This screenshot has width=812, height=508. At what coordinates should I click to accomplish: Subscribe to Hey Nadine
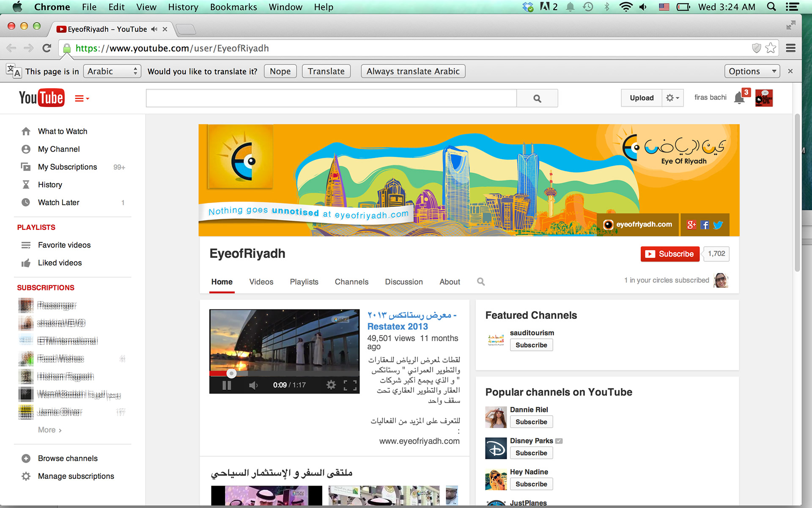[531, 484]
